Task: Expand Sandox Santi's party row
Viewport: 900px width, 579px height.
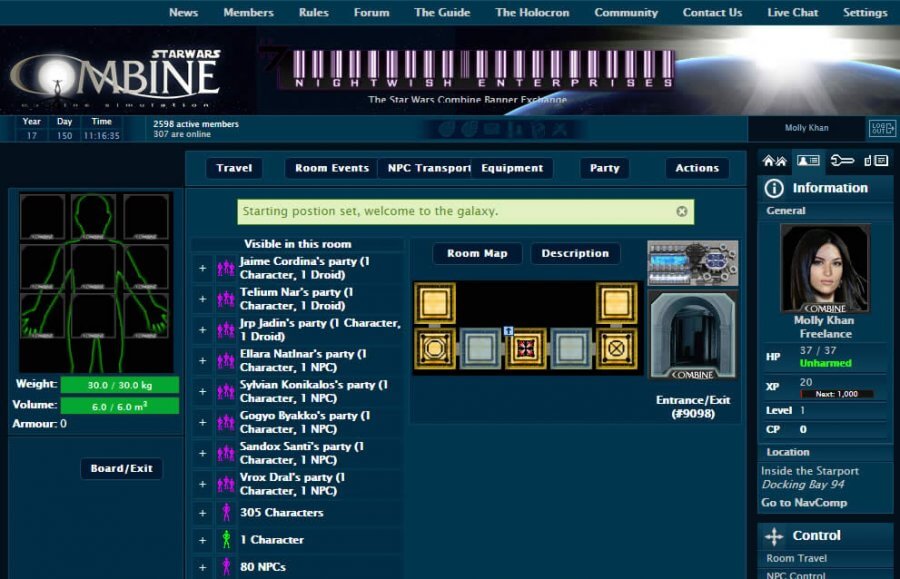Action: coord(203,454)
